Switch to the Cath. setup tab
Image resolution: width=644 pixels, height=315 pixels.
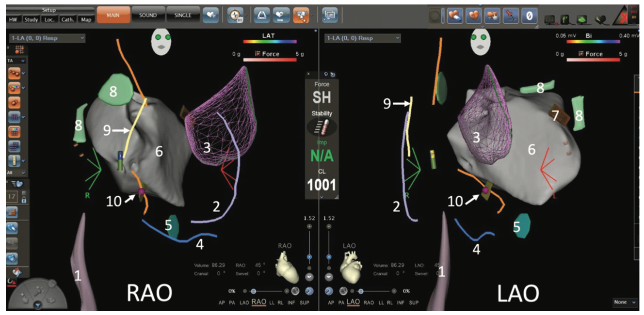(x=68, y=19)
